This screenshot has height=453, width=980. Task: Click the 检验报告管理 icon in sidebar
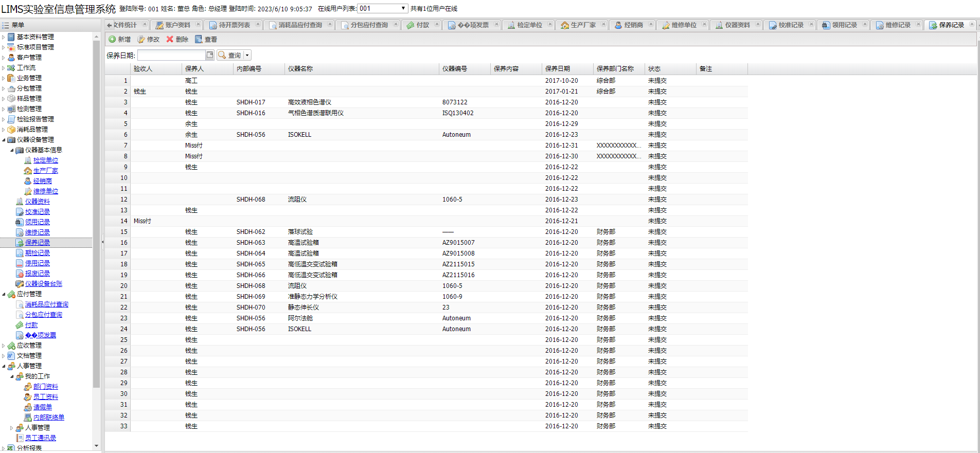[x=11, y=119]
